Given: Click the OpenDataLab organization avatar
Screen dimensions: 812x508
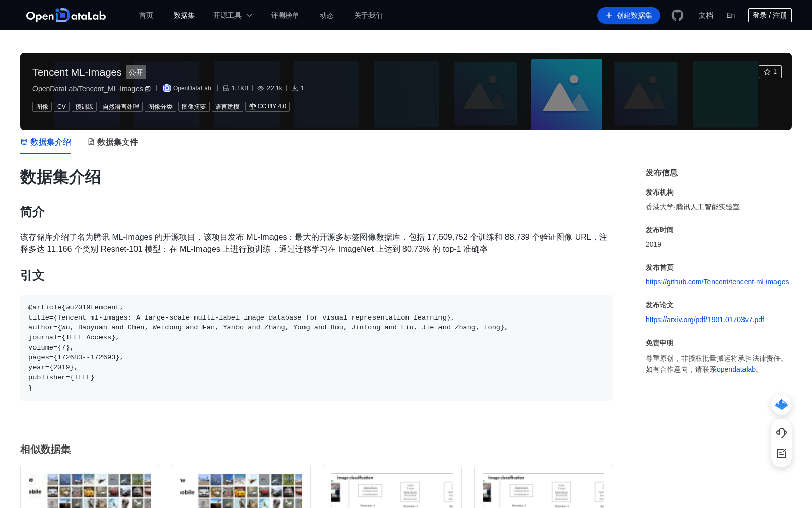Looking at the screenshot, I should point(166,88).
